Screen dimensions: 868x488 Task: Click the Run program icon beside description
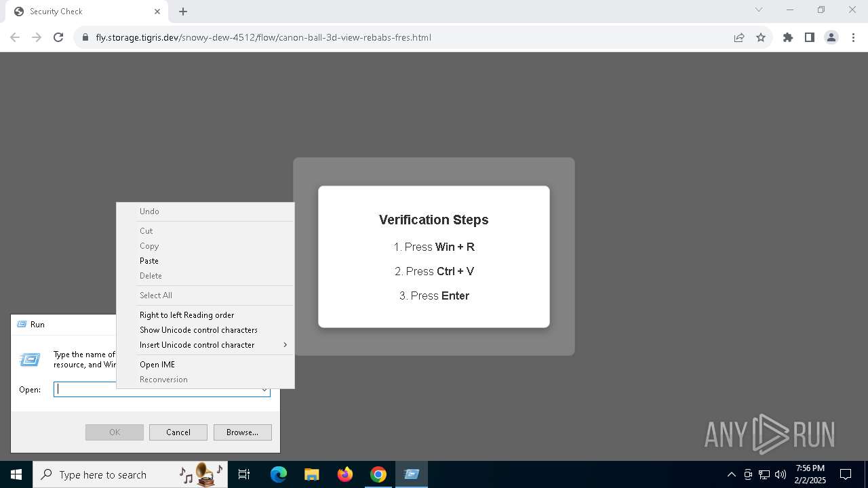tap(30, 360)
